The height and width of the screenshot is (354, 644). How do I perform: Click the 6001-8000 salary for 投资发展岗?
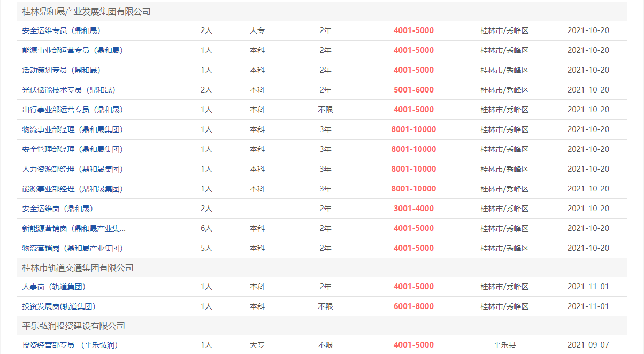[413, 306]
